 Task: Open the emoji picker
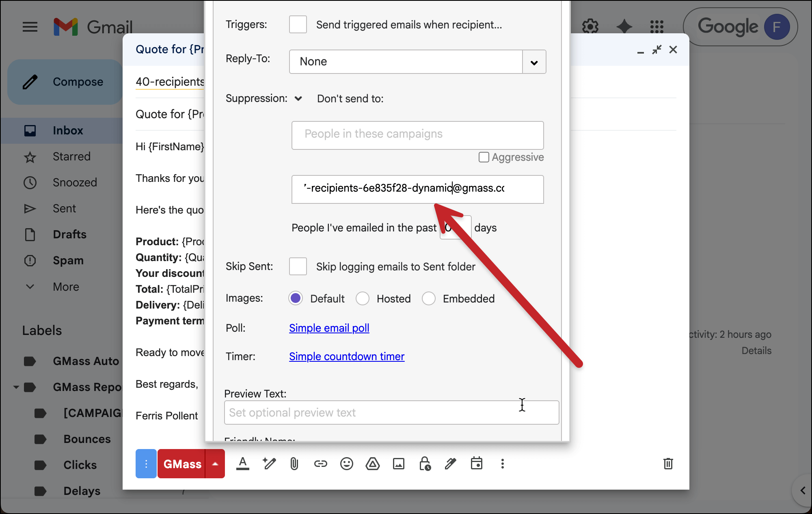(346, 464)
